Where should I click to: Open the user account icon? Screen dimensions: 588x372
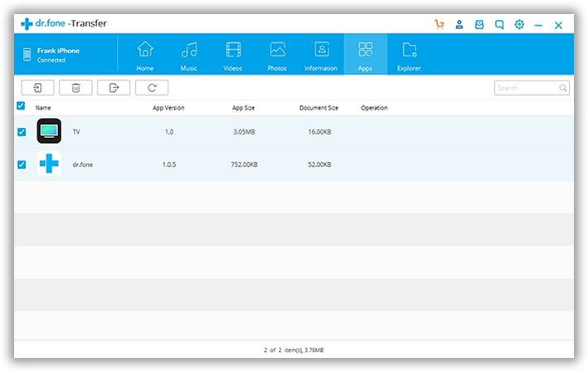[x=459, y=25]
